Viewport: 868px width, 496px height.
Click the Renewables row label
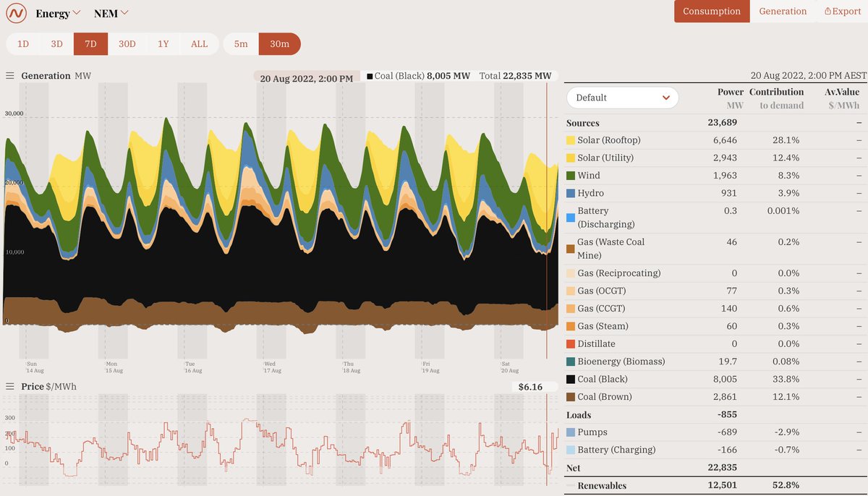click(x=602, y=486)
